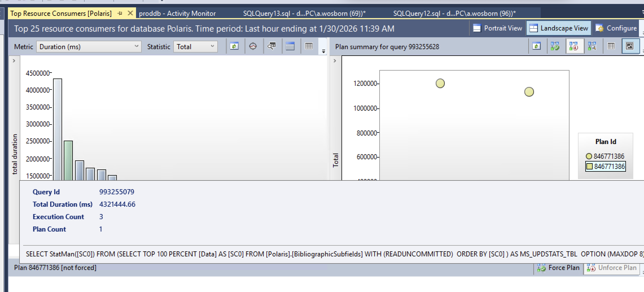Open the Configure settings button
Image resolution: width=644 pixels, height=292 pixels.
[x=616, y=28]
